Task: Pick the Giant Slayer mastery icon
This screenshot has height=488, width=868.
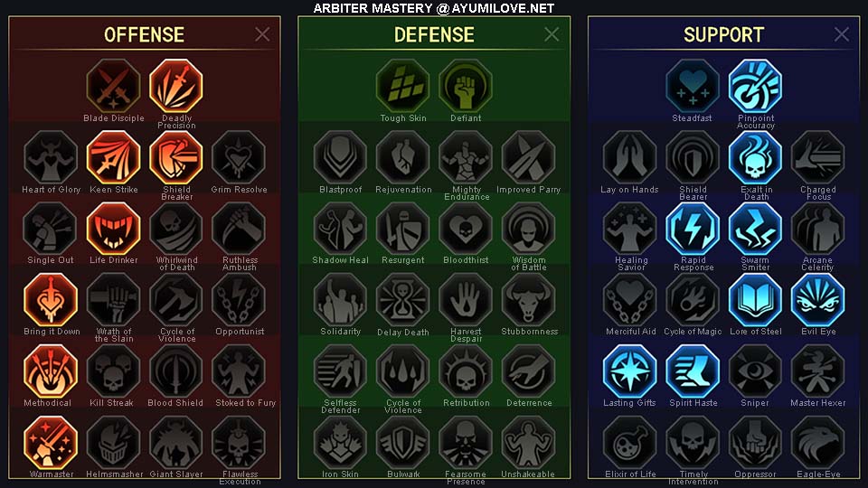Action: [176, 443]
